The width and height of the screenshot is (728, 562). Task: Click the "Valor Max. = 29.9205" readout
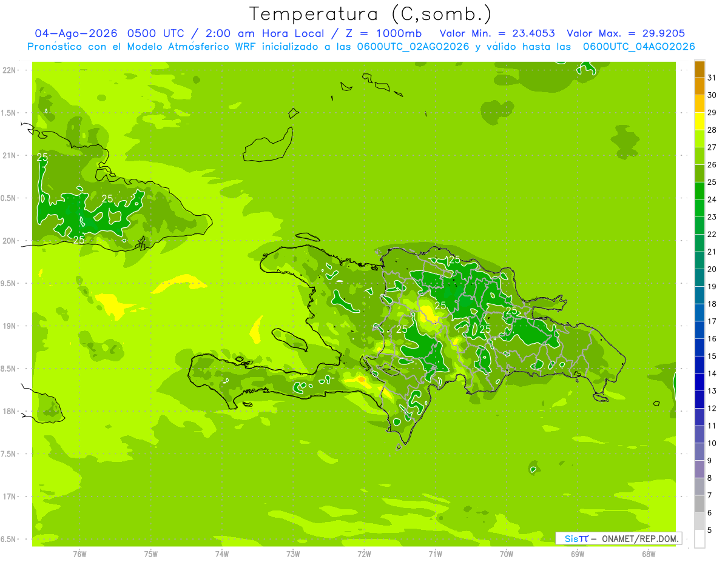pyautogui.click(x=625, y=33)
